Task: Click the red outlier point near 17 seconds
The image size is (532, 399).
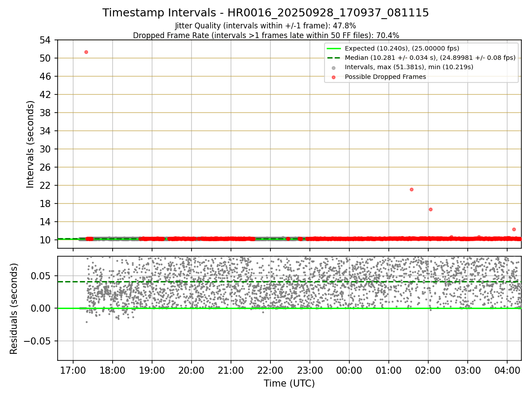Action: click(430, 209)
